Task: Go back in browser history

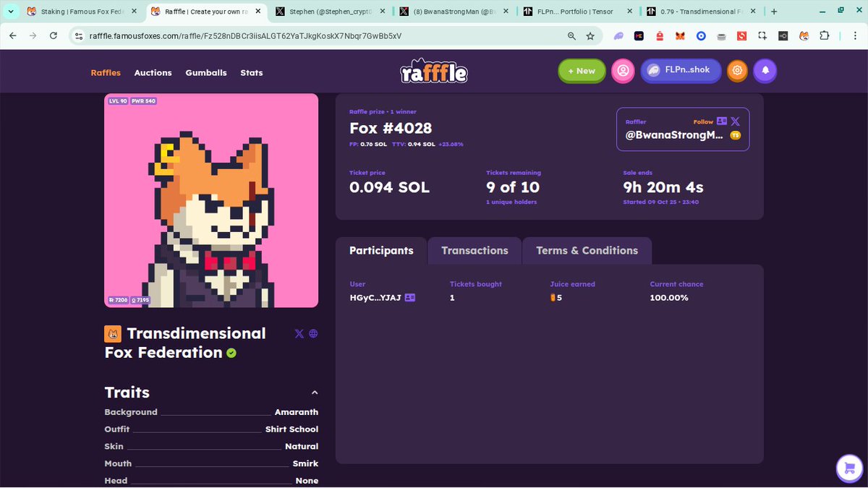Action: pos(12,35)
